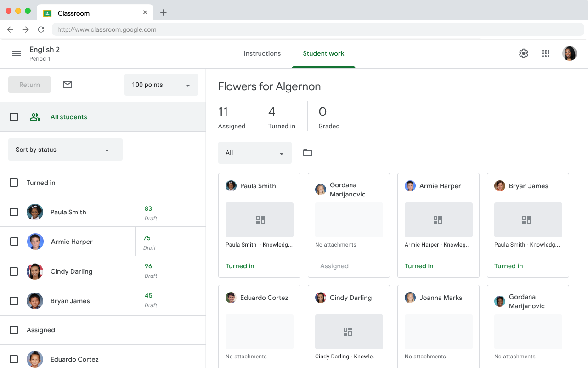The height and width of the screenshot is (368, 588).
Task: Select the Student work tab
Action: point(323,53)
